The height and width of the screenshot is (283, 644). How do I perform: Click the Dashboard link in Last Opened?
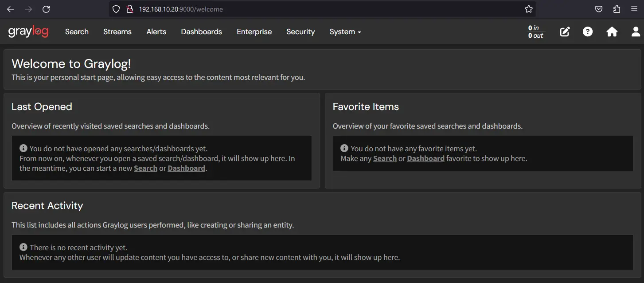click(187, 168)
